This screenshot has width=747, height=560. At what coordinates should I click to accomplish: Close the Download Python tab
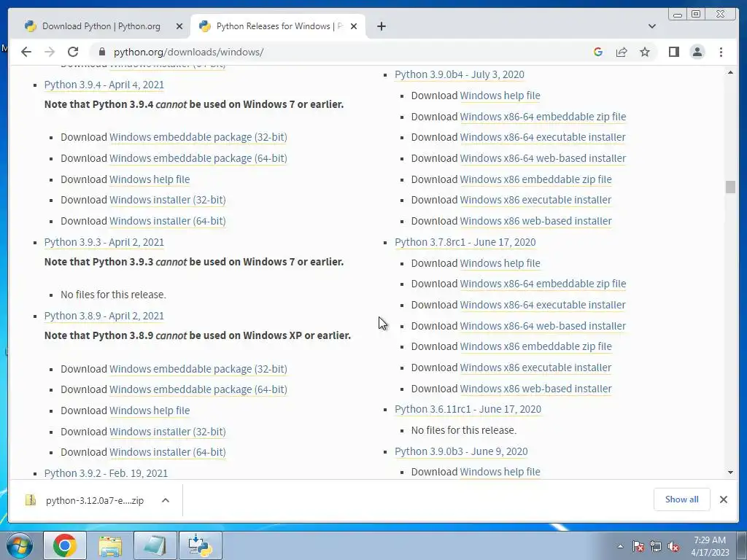point(179,26)
